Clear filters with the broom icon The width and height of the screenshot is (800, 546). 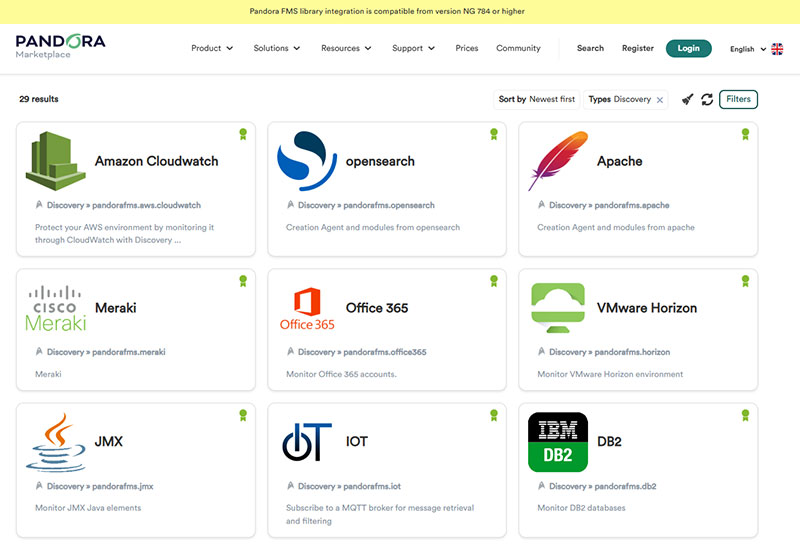688,100
